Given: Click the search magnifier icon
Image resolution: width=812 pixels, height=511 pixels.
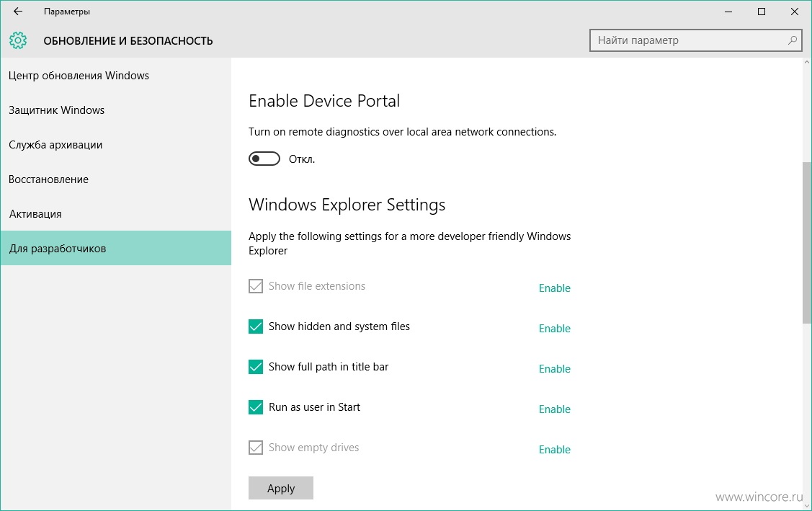Looking at the screenshot, I should pos(792,40).
